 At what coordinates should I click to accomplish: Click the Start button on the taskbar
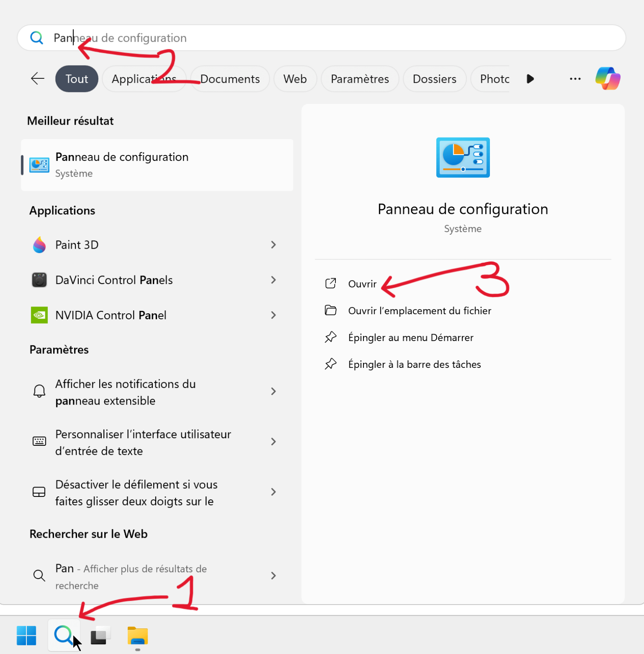click(26, 635)
